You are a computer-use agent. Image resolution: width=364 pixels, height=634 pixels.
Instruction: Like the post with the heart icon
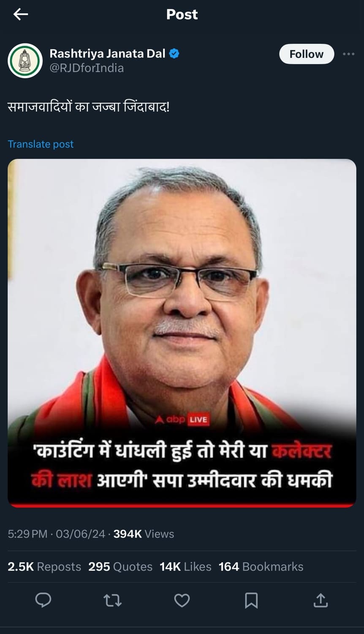(x=182, y=600)
